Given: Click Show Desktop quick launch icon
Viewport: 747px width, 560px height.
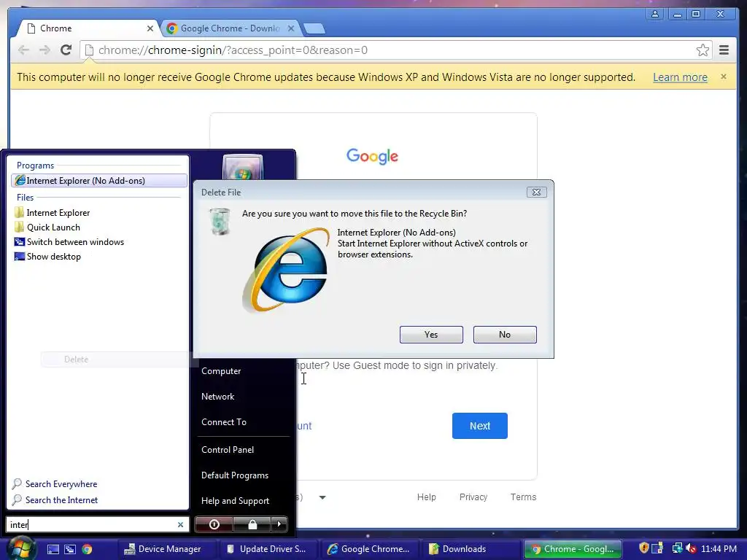Looking at the screenshot, I should tap(53, 549).
